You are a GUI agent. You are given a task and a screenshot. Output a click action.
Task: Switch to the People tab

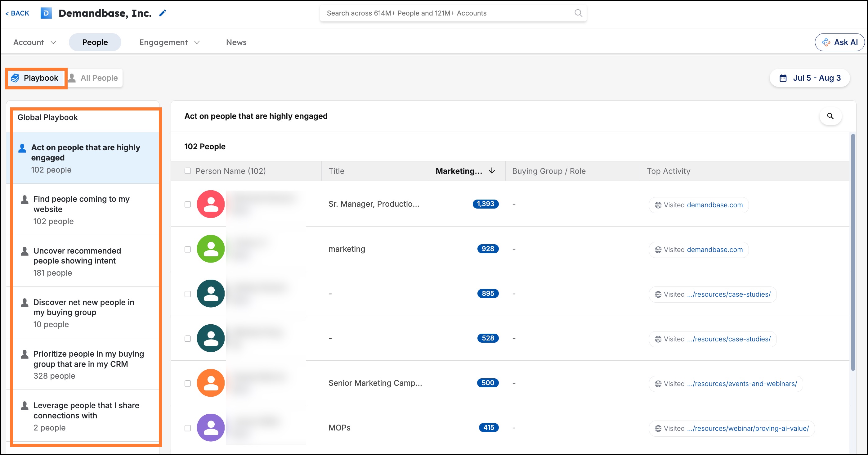[95, 43]
